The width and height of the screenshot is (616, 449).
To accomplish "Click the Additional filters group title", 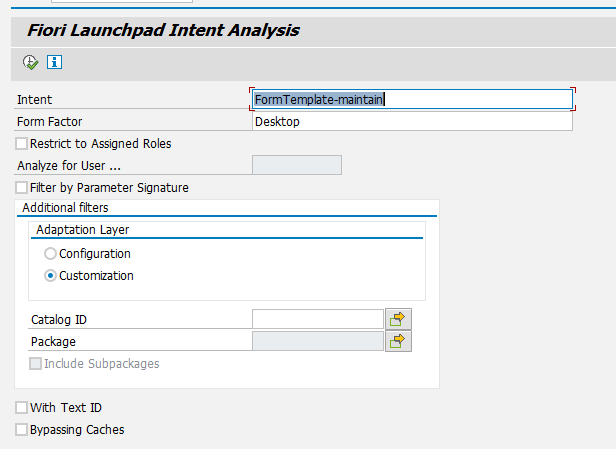I will coord(65,207).
